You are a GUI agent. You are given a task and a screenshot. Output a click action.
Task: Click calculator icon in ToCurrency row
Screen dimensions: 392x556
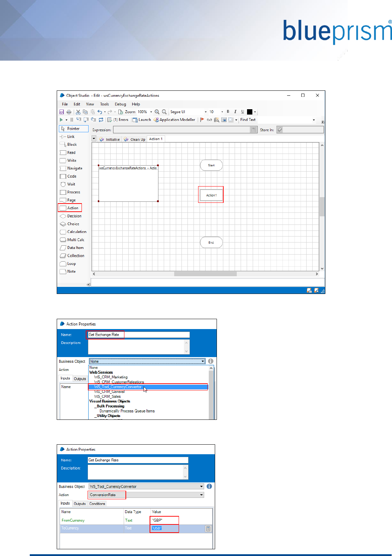(208, 529)
